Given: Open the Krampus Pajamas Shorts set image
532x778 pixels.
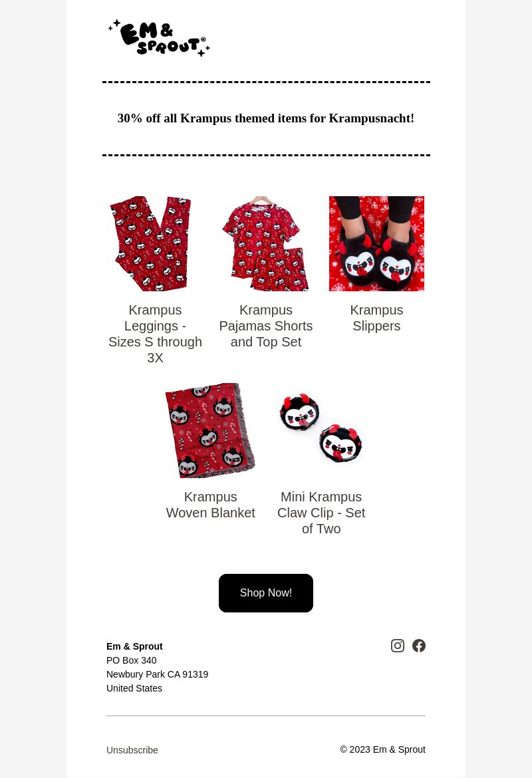Looking at the screenshot, I should (266, 243).
